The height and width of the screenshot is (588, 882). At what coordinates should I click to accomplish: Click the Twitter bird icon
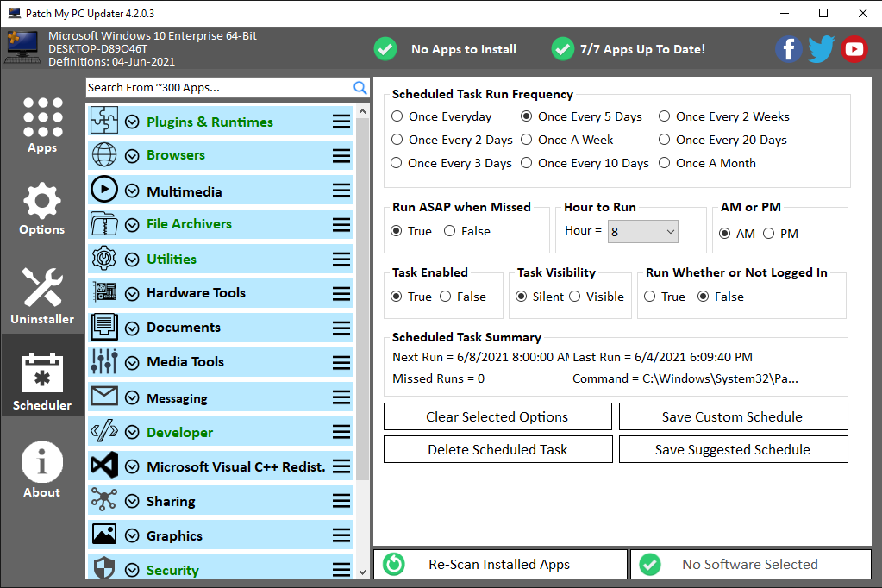[x=821, y=49]
